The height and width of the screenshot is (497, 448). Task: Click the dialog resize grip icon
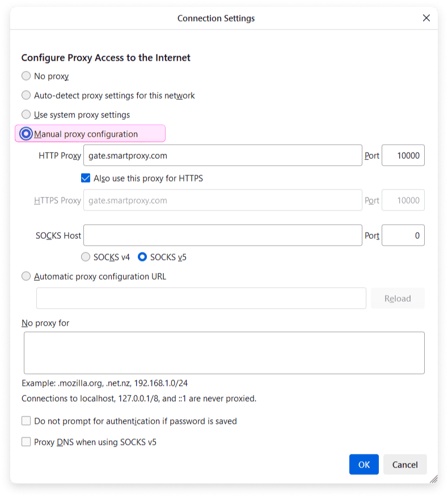pyautogui.click(x=434, y=479)
